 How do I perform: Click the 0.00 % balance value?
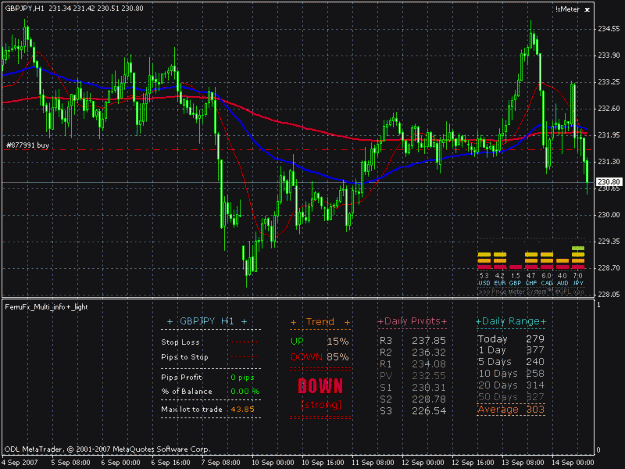tap(245, 391)
